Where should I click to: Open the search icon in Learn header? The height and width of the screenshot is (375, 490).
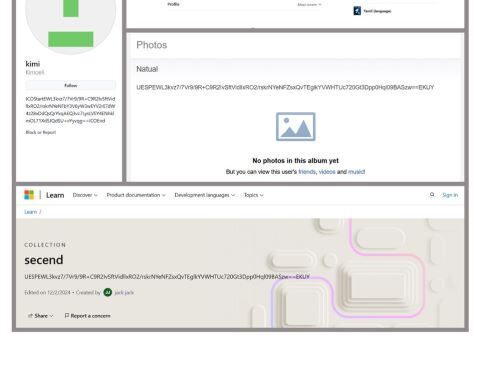[432, 195]
